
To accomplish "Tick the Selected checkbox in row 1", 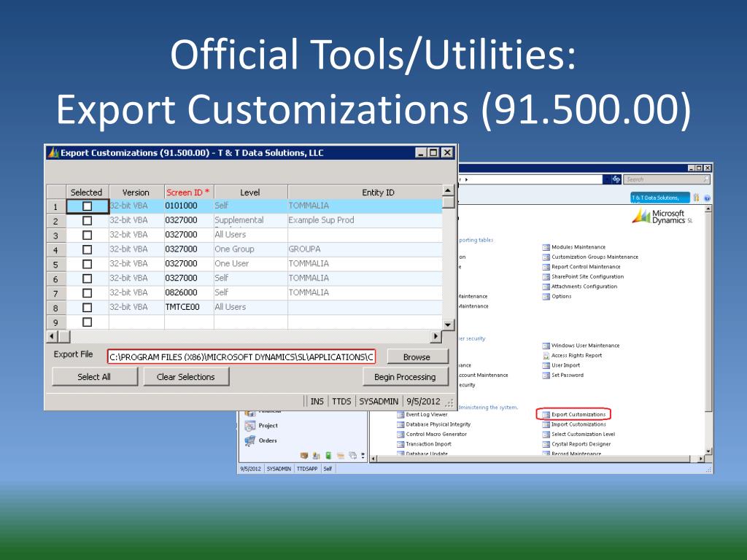I will 88,206.
